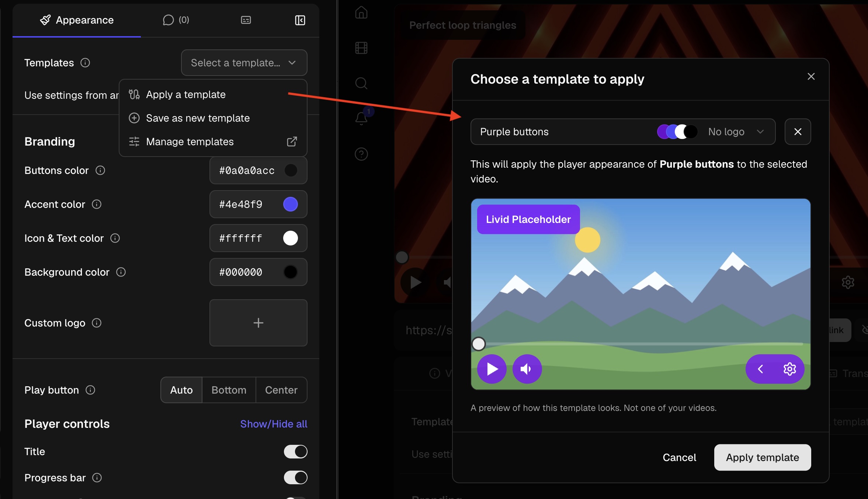868x499 pixels.
Task: Click the #000000 Background color field
Action: coord(258,272)
